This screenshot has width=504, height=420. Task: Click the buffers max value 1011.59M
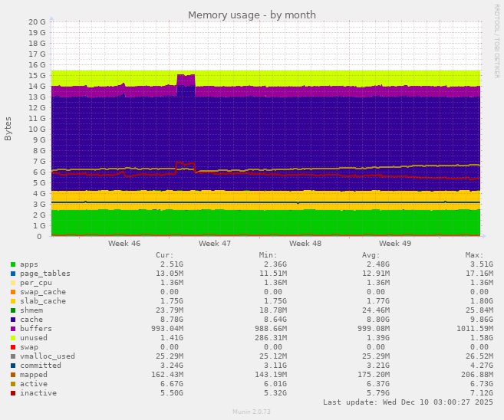click(475, 329)
